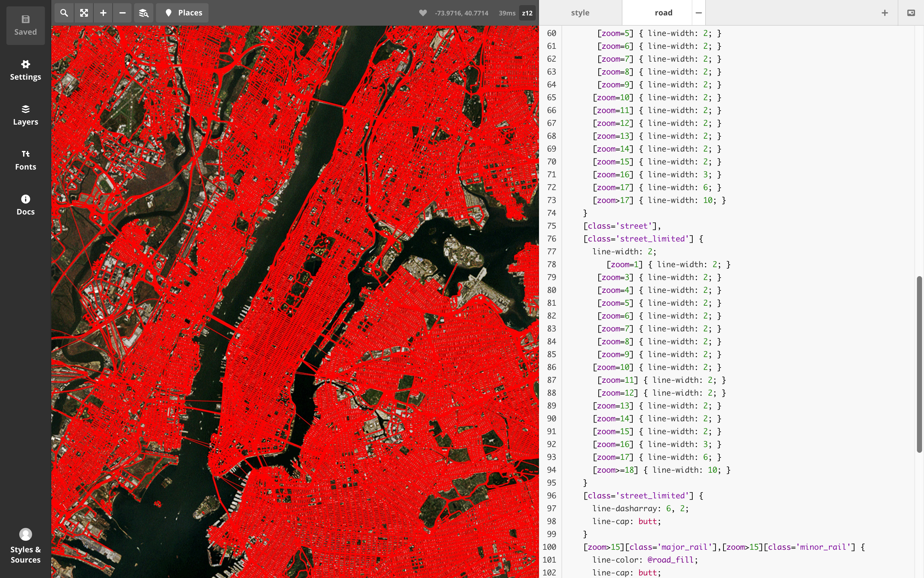Select the road tab
This screenshot has width=924, height=578.
point(663,13)
